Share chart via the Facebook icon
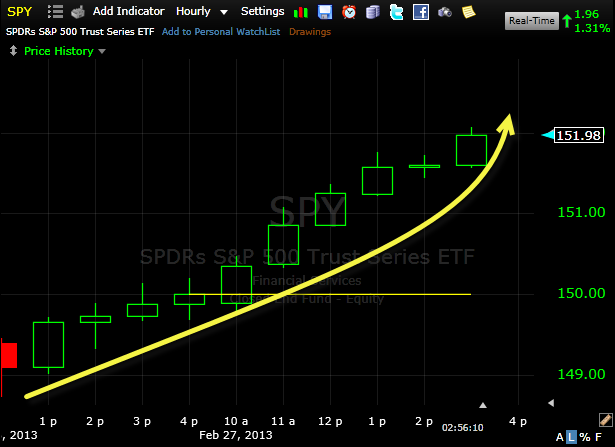Viewport: 615px width, 447px height. 421,12
